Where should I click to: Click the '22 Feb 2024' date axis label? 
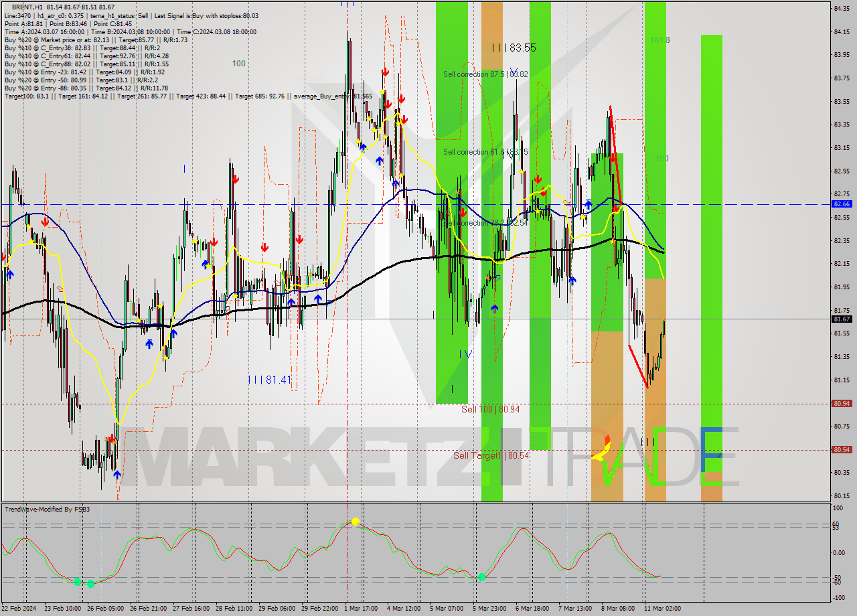[x=19, y=609]
